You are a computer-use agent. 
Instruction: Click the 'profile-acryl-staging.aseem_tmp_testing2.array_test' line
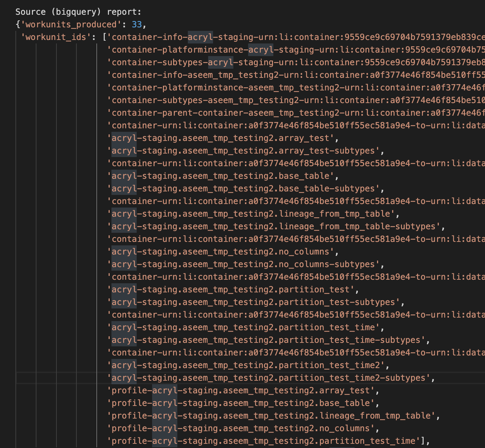pyautogui.click(x=243, y=391)
